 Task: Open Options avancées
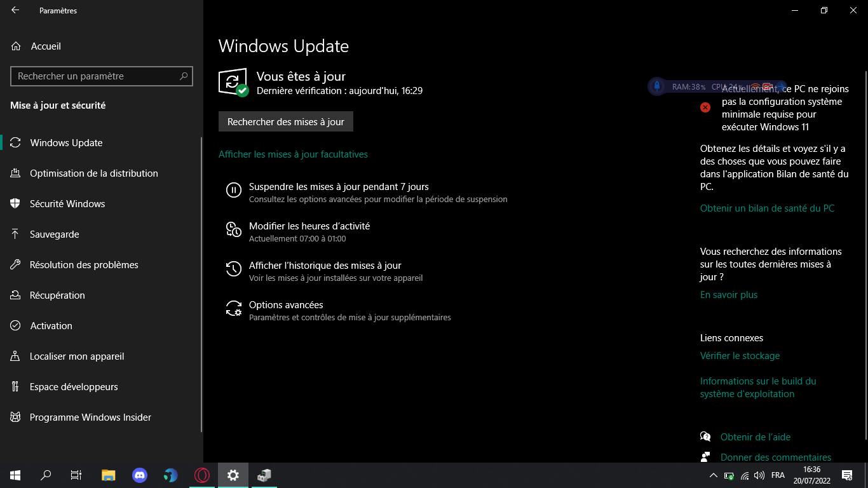tap(286, 305)
